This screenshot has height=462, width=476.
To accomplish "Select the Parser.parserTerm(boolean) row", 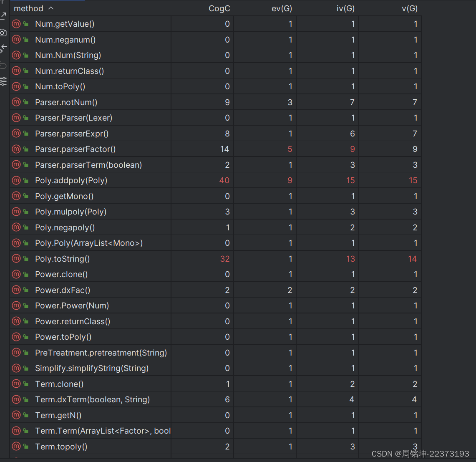I will [216, 164].
